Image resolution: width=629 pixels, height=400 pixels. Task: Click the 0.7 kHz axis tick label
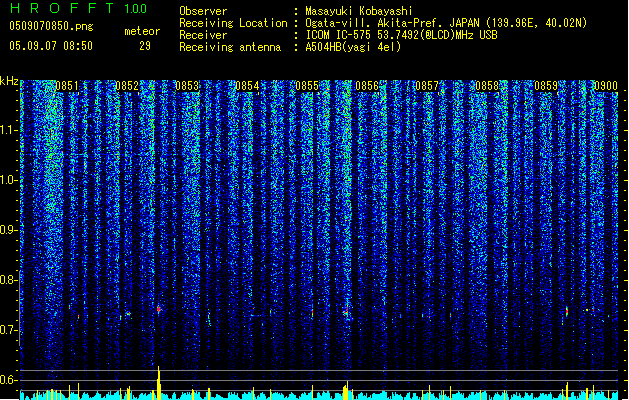[9, 330]
